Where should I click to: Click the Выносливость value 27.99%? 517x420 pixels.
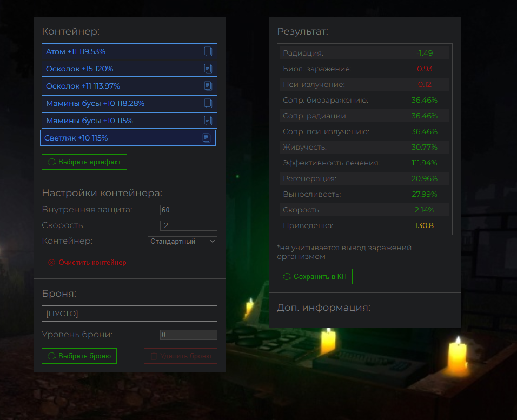click(x=425, y=194)
